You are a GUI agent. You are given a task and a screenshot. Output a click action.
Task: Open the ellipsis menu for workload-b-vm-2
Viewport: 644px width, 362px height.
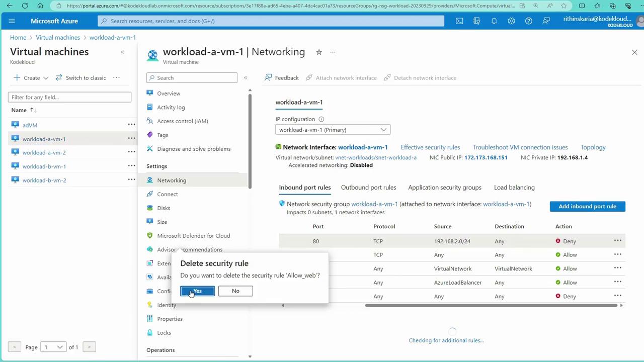(131, 180)
